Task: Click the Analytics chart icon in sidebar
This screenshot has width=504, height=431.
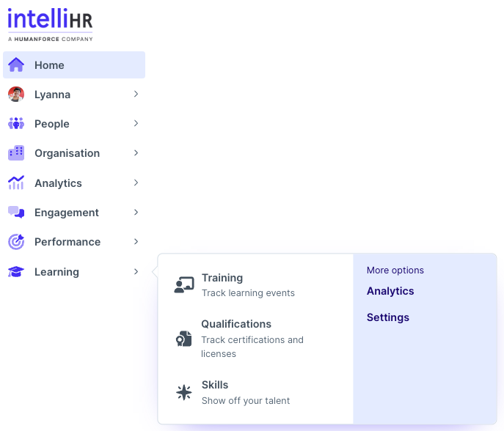Action: point(16,183)
